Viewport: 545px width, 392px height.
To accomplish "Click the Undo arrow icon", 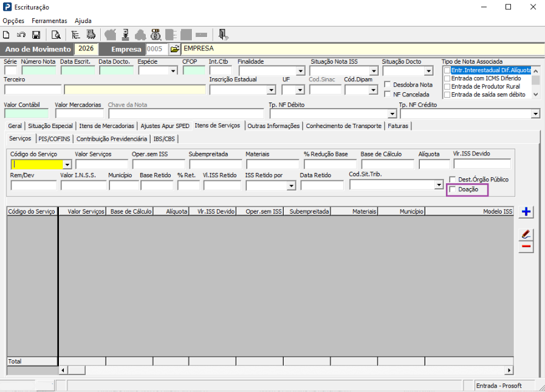I will click(21, 35).
